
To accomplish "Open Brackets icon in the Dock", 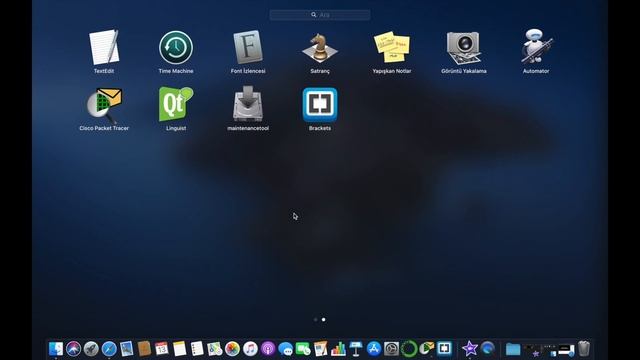I will click(444, 349).
